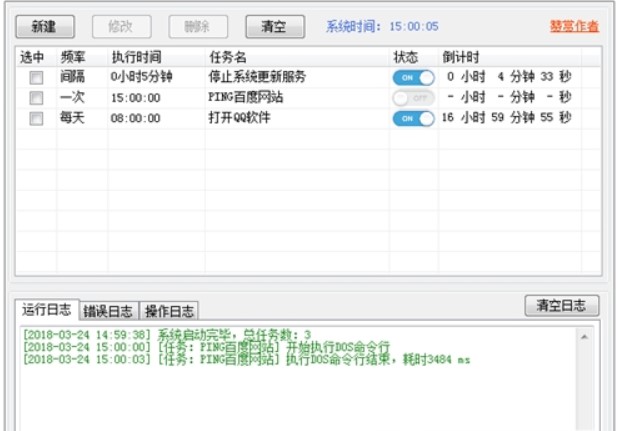The image size is (618, 431).
Task: Click the log scrollbar up arrow
Action: (x=584, y=337)
